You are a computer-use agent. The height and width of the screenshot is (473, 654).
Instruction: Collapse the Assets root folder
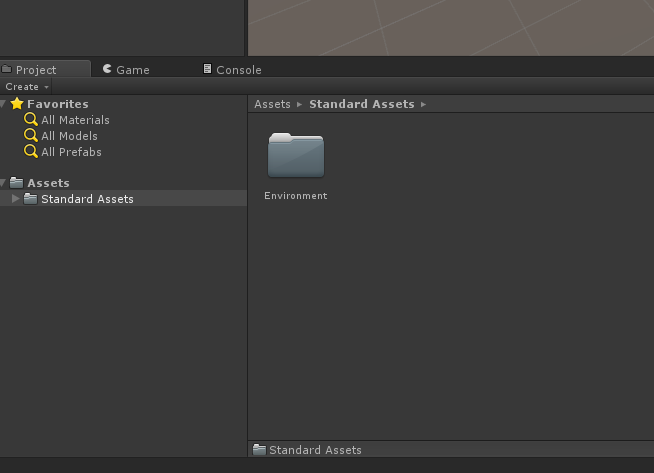(x=3, y=182)
